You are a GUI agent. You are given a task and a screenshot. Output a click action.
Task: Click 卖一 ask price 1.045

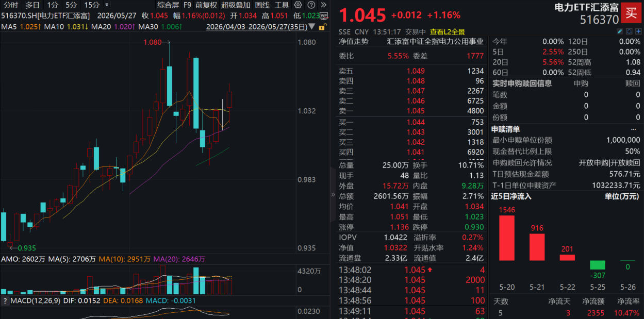click(x=416, y=111)
